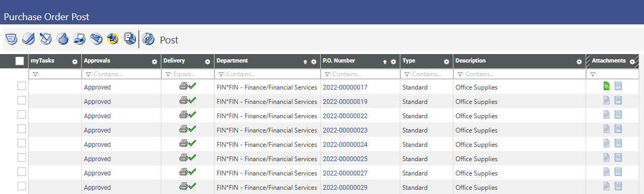Image resolution: width=644 pixels, height=194 pixels.
Task: Open the Approvals column settings gear
Action: point(154,61)
